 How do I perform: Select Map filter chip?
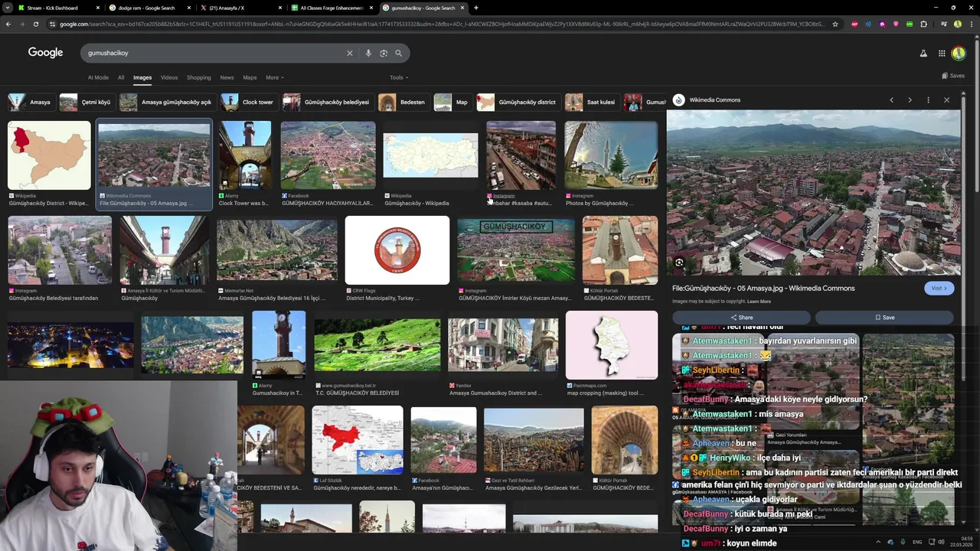coord(452,103)
